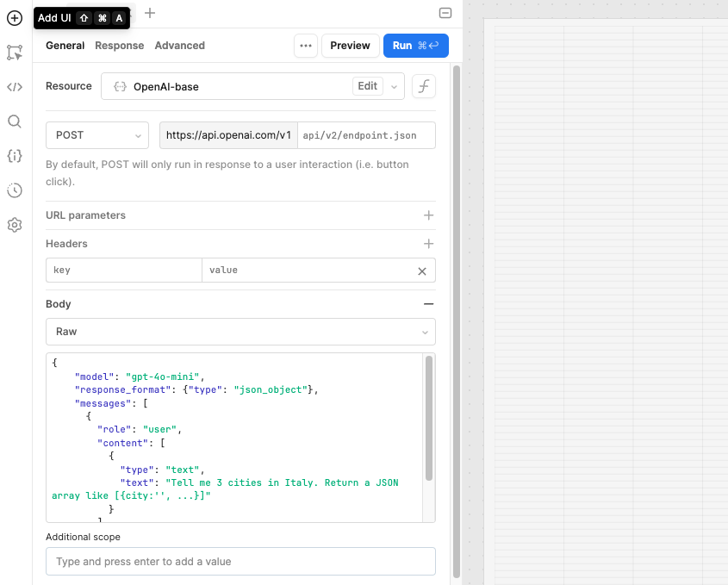728x585 pixels.
Task: Open the history clock icon in sidebar
Action: point(14,190)
